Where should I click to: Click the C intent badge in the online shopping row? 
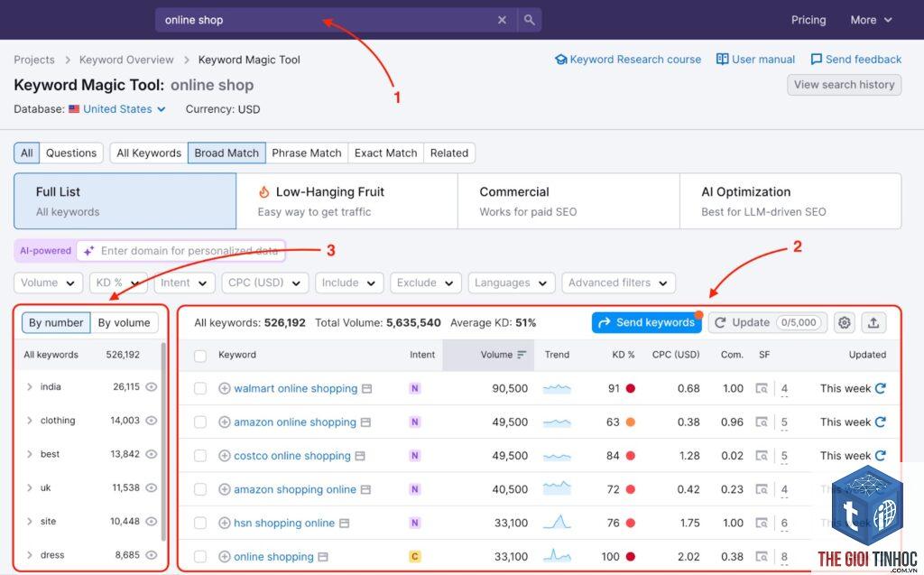tap(415, 557)
